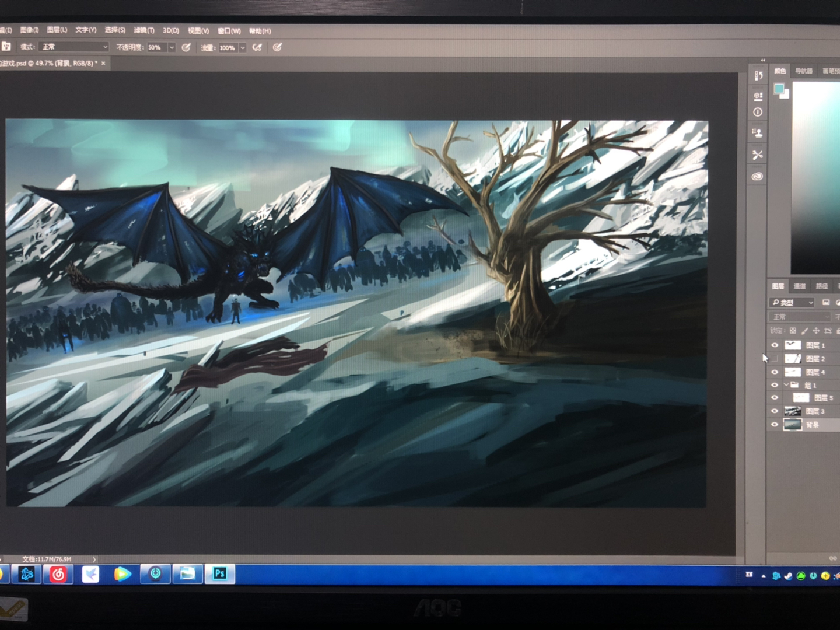Open the 图层(L) menu
The image size is (840, 630).
pos(57,30)
